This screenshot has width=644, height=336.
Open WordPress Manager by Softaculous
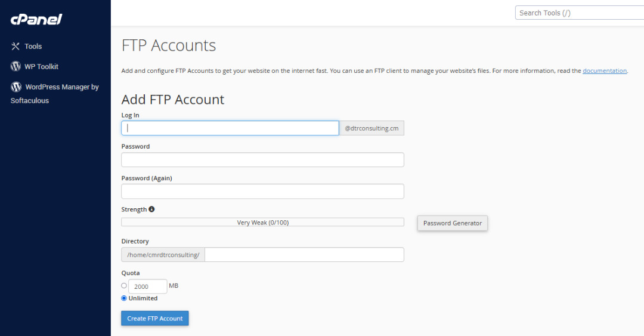click(x=55, y=93)
